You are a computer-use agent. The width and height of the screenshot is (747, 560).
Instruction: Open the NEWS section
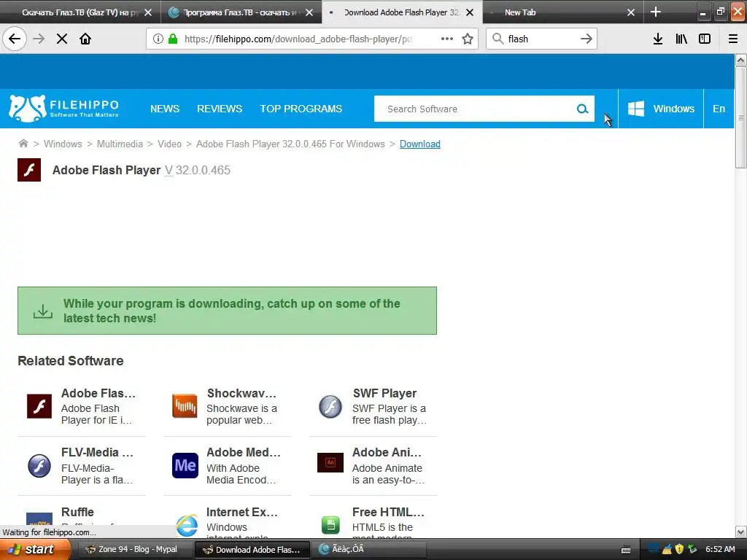[x=165, y=109]
